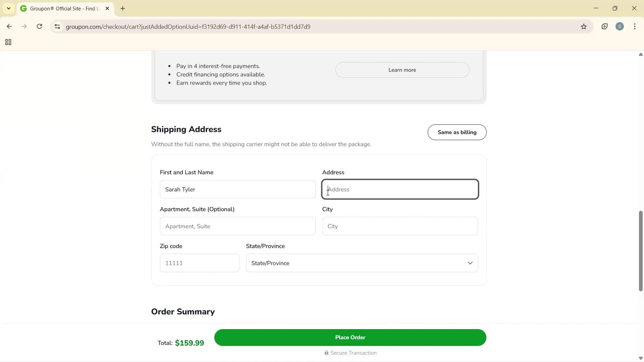Click the tab groups grid icon
This screenshot has width=644, height=362.
[x=8, y=42]
